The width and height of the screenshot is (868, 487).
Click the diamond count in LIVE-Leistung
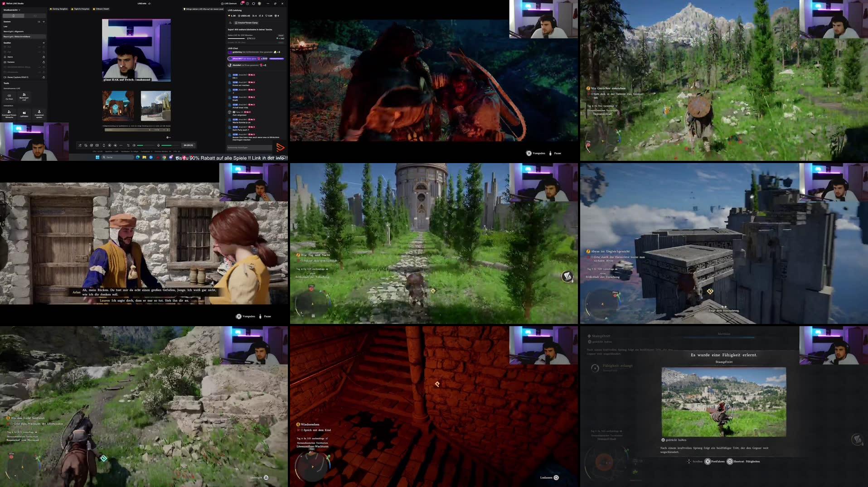point(233,16)
